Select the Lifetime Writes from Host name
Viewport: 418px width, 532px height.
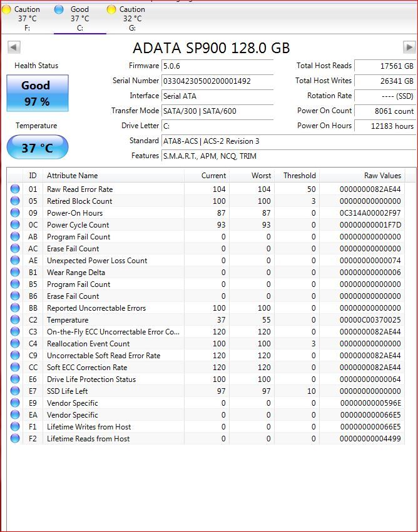pos(89,427)
